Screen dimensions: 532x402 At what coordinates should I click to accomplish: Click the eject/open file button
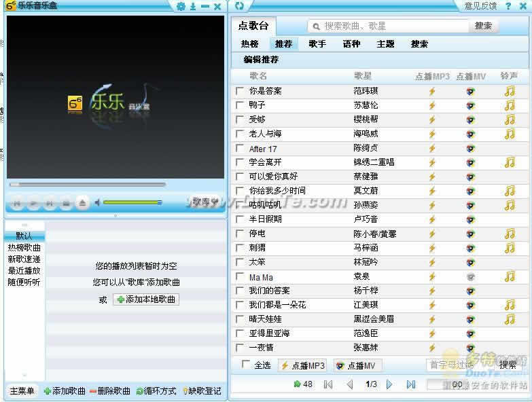[82, 202]
